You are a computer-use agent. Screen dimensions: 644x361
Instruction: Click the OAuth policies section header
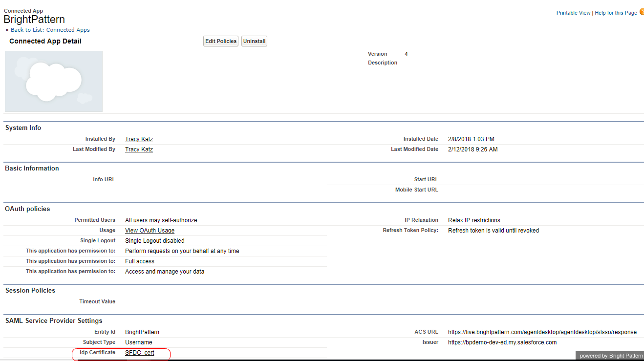[x=28, y=209]
